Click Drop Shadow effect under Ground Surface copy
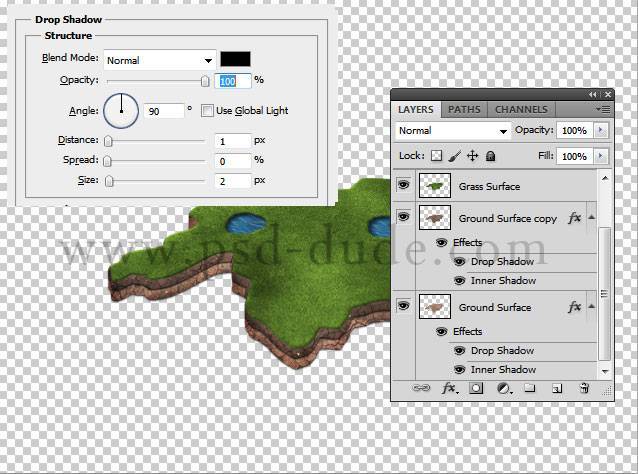 503,261
